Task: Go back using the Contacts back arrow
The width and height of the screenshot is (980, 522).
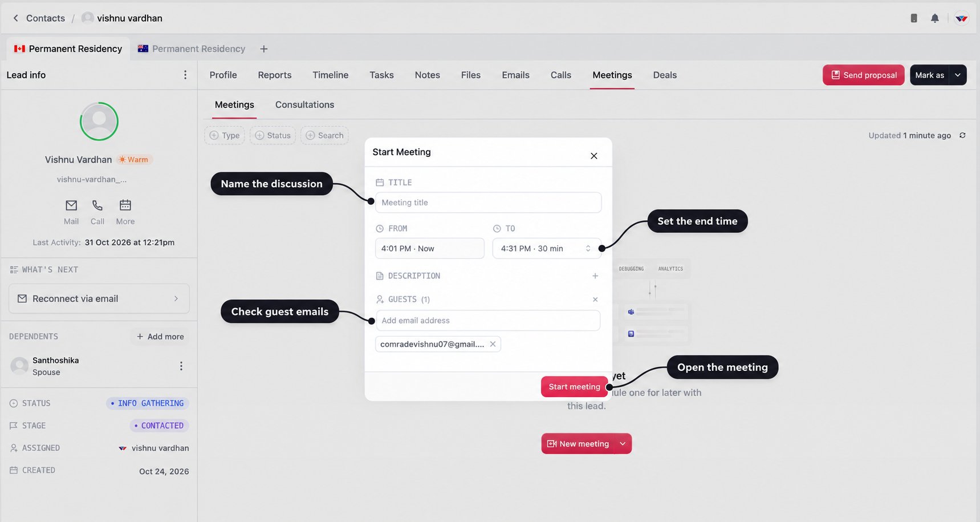Action: [x=15, y=18]
